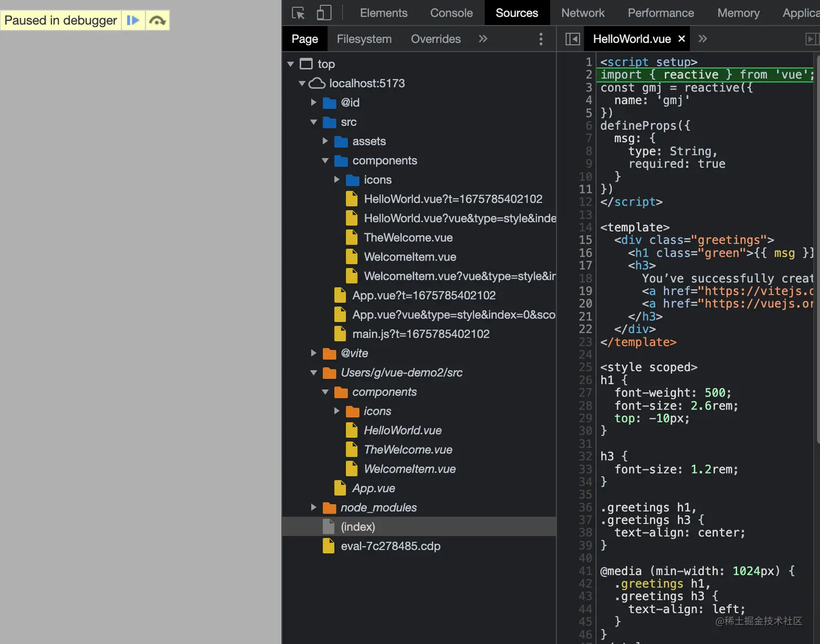Activate the inspect element picker icon

pos(298,13)
